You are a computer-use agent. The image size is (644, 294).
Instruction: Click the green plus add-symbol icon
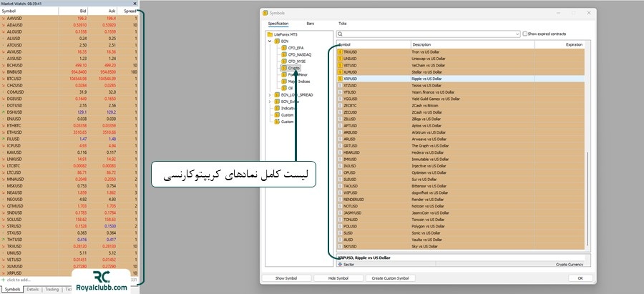[x=4, y=280]
